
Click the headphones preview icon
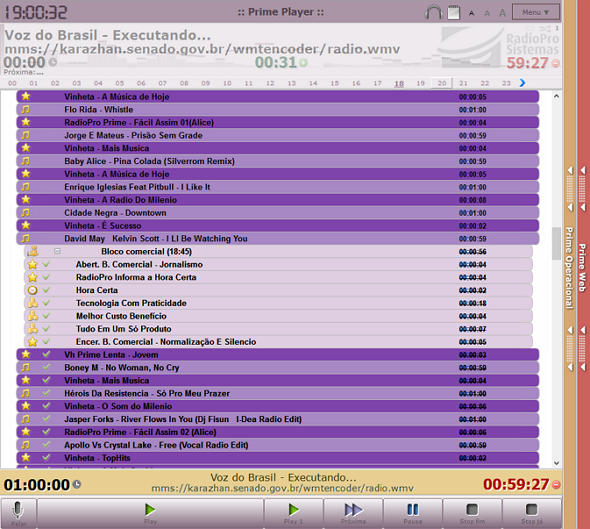(x=433, y=12)
